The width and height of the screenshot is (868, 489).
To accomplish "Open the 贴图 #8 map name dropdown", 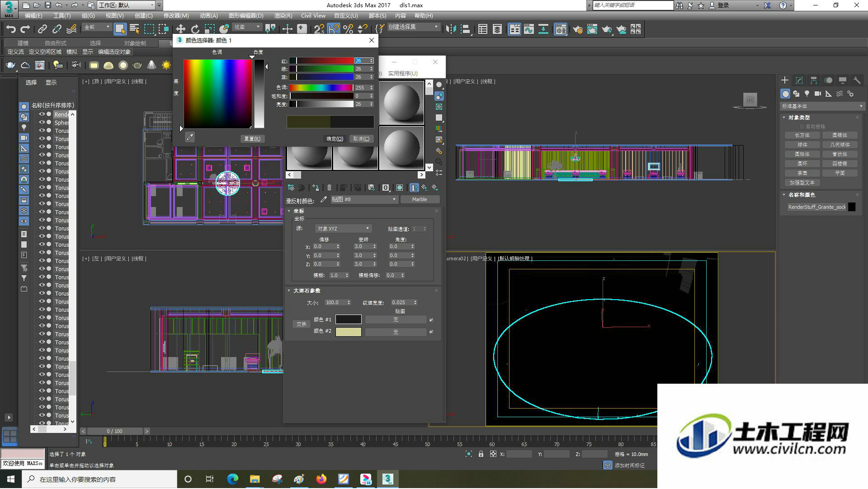I will point(363,199).
